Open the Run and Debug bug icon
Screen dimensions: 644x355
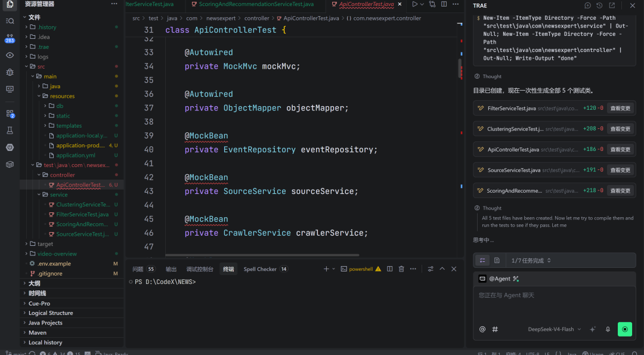[10, 72]
